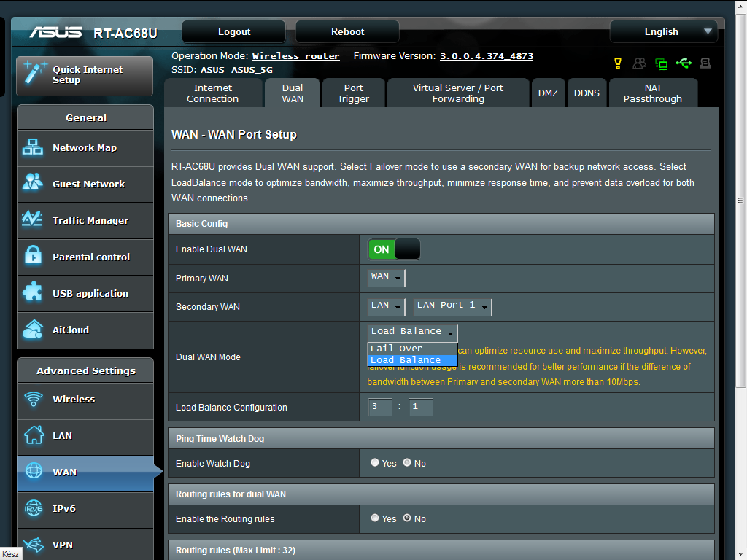Click the printer status icon
The width and height of the screenshot is (747, 560).
point(705,63)
